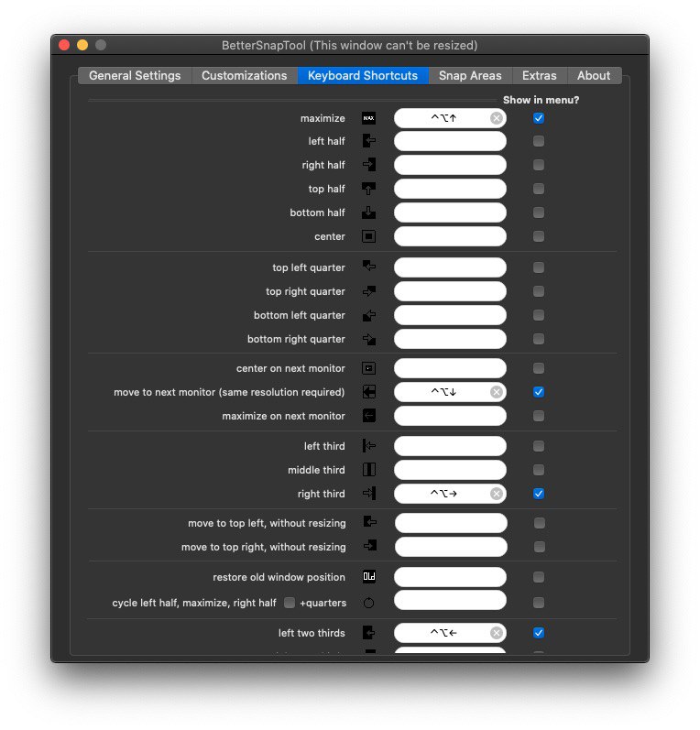Screen dimensions: 700x730
Task: Click the maximize on next monitor icon
Action: pos(369,416)
